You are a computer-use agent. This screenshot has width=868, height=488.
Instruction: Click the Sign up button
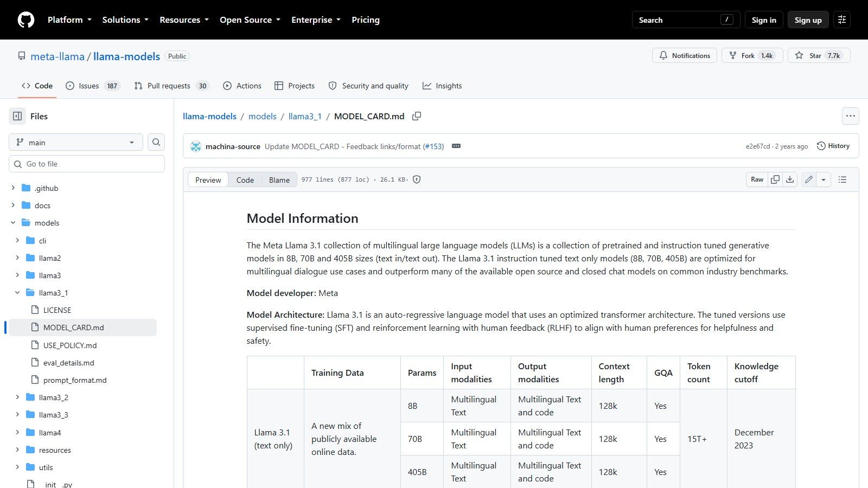808,20
